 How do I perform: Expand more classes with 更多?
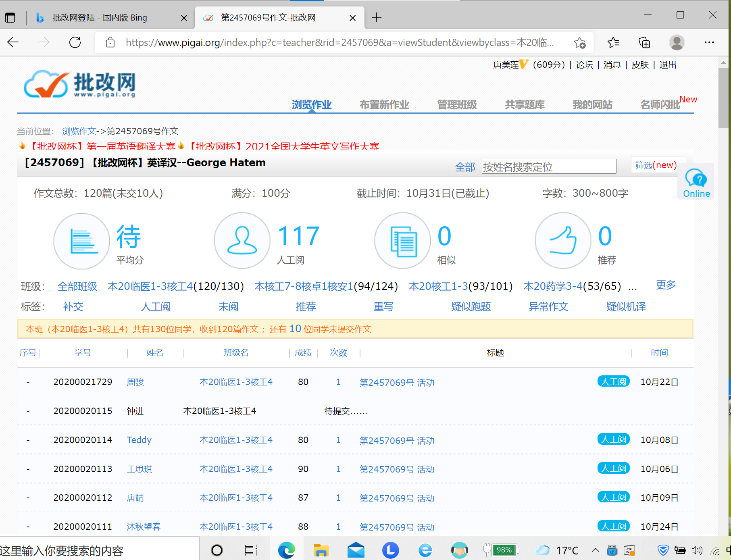[666, 285]
